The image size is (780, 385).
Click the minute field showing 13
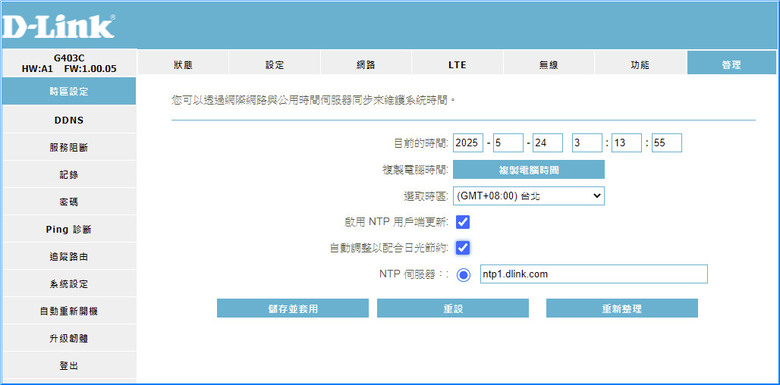coord(627,143)
